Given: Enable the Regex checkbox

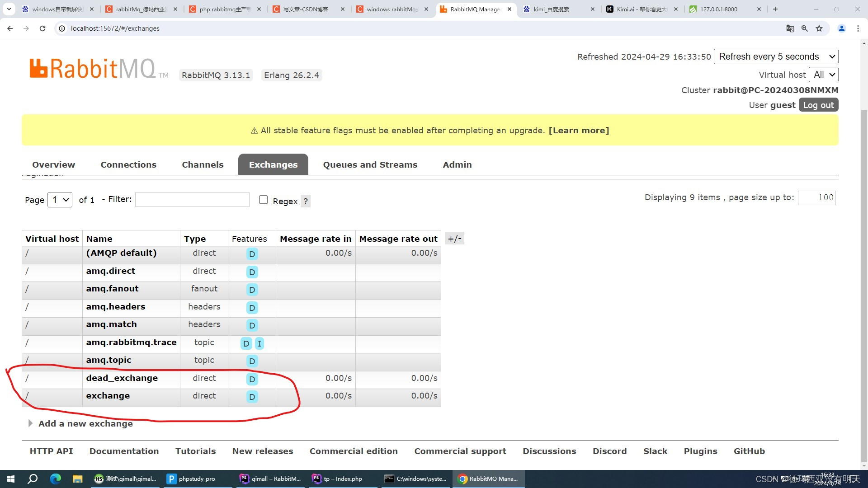Looking at the screenshot, I should [x=263, y=200].
